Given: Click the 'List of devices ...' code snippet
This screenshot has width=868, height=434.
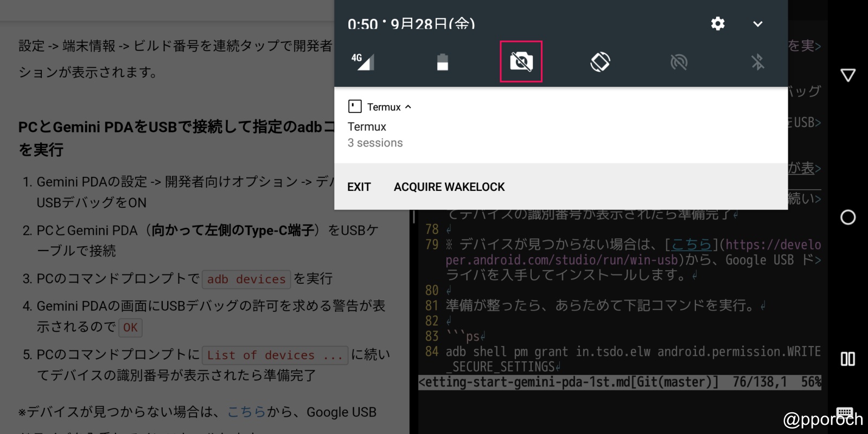Looking at the screenshot, I should pos(275,355).
